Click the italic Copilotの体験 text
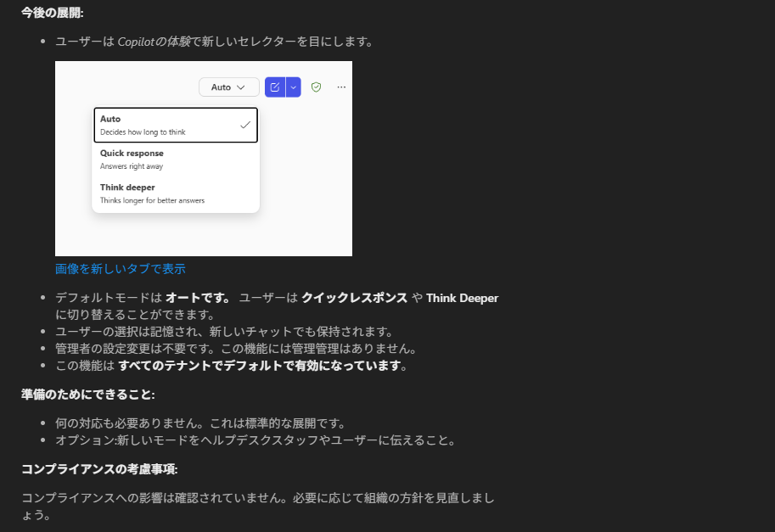The width and height of the screenshot is (775, 532). click(154, 42)
